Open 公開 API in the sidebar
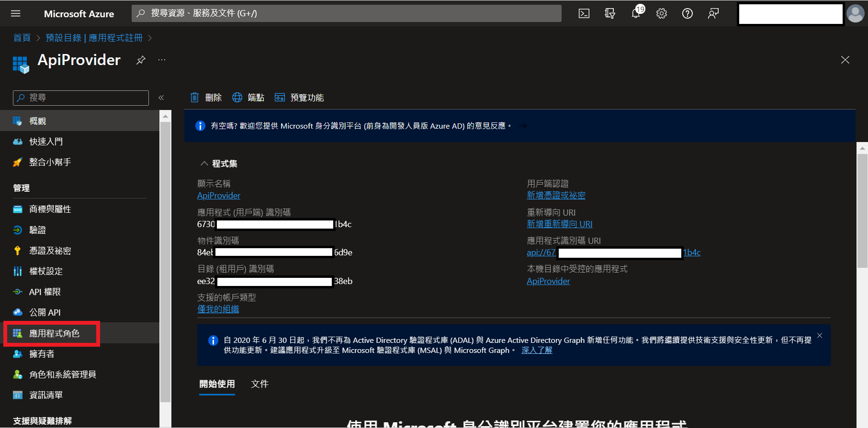Image resolution: width=868 pixels, height=428 pixels. pyautogui.click(x=79, y=312)
